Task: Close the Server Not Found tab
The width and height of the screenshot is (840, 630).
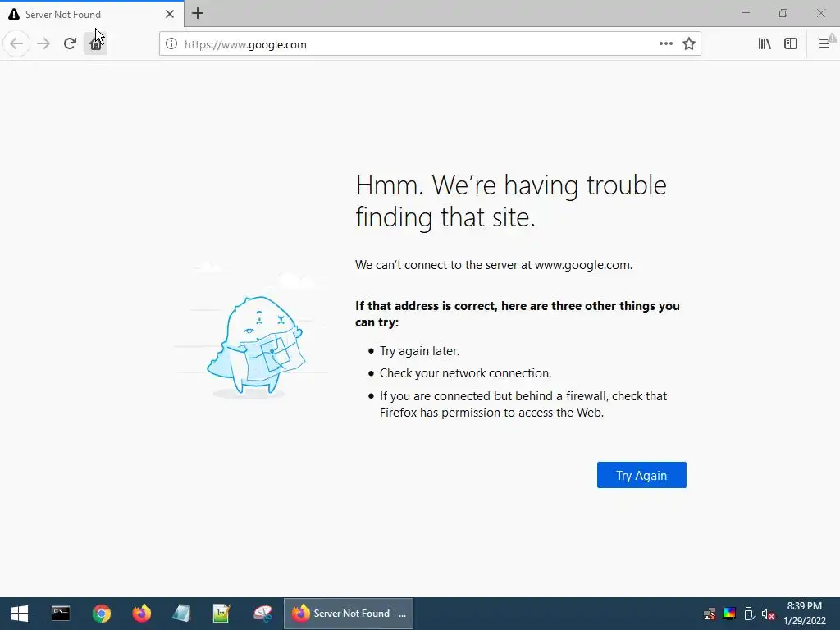Action: (169, 14)
